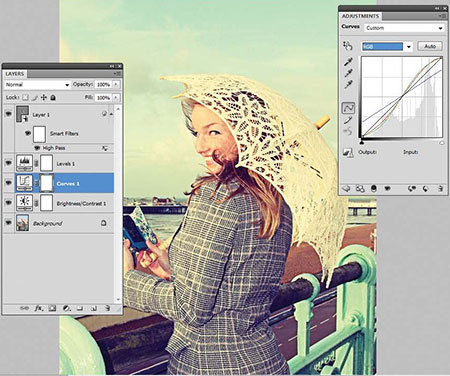This screenshot has height=376, width=450.
Task: Create a new group in Layers panel
Action: click(80, 308)
